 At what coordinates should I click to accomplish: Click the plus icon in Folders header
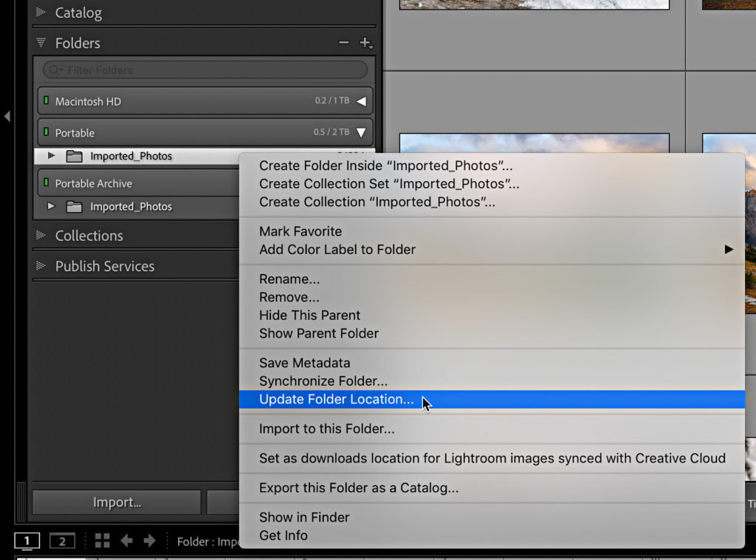[x=364, y=43]
